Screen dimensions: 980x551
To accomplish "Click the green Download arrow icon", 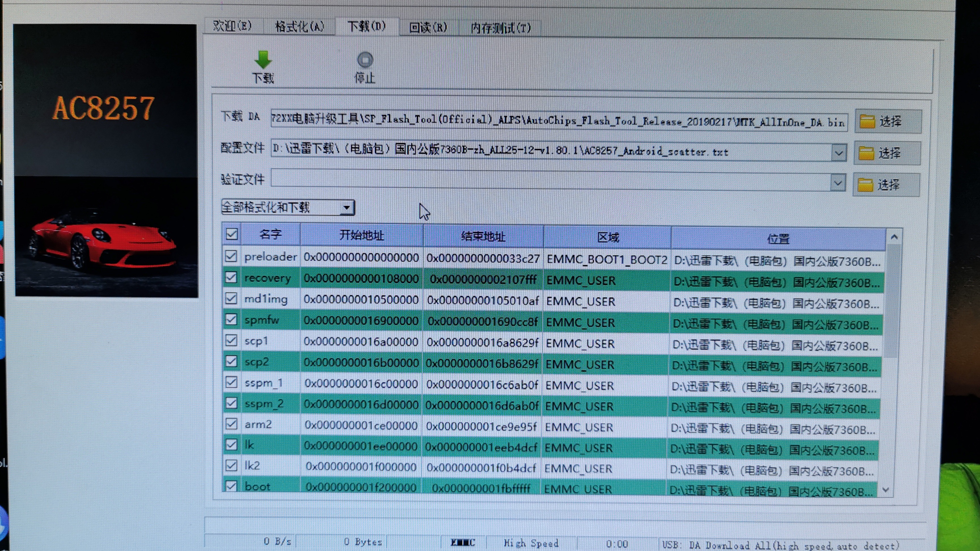I will point(263,60).
